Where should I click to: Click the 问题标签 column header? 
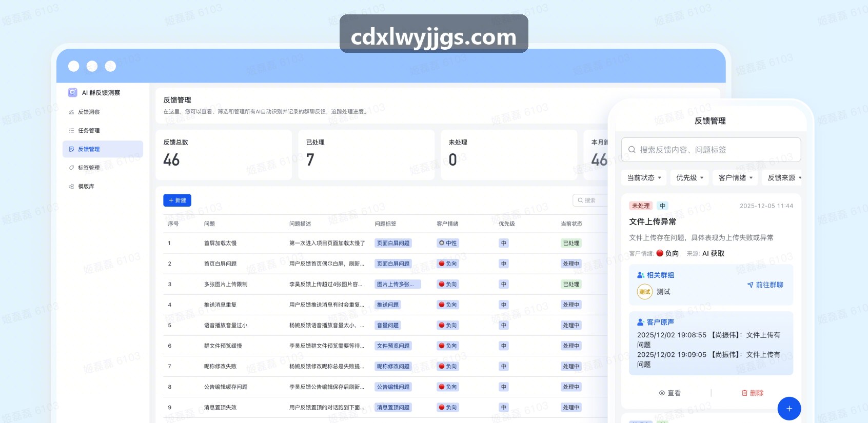[385, 224]
